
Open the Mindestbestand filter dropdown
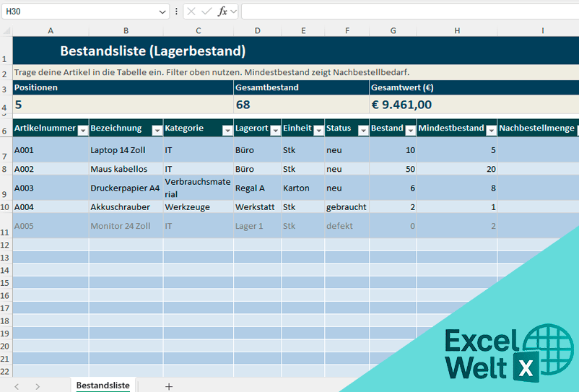click(491, 130)
